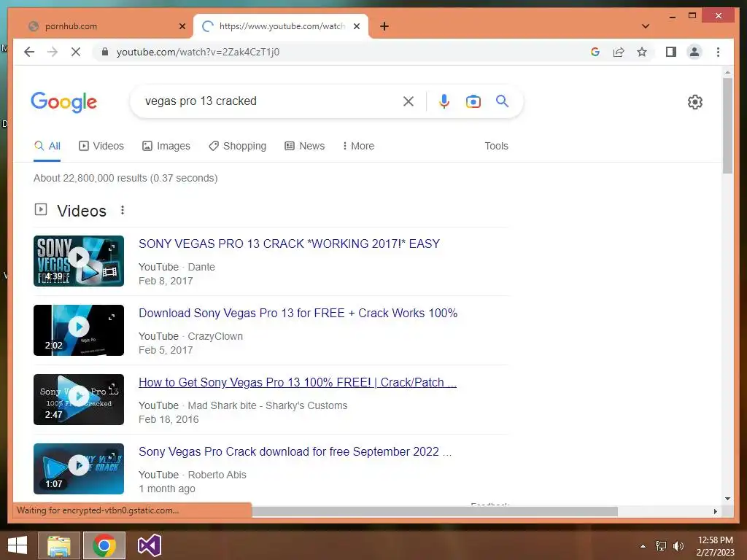This screenshot has width=747, height=560.
Task: Click the horizontal scroll right arrow
Action: point(715,511)
